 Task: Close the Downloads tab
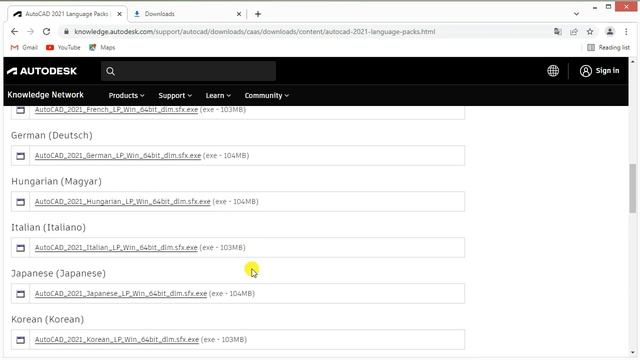tap(239, 14)
